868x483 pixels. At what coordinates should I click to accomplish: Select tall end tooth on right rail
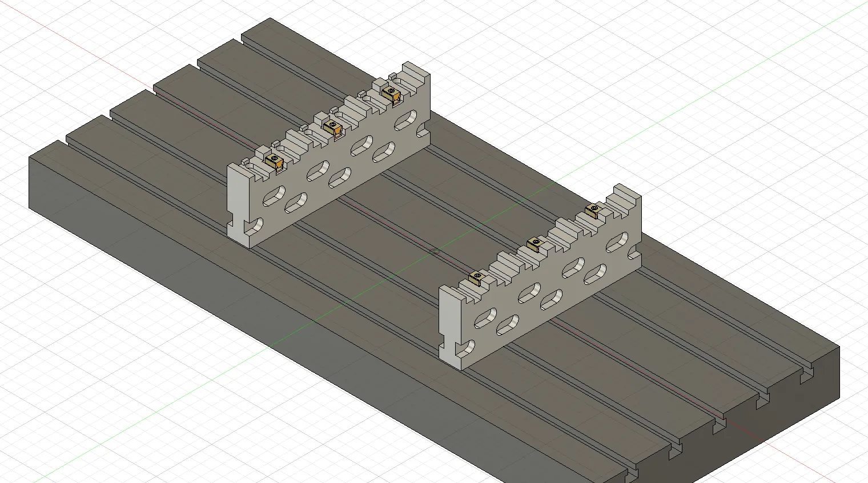coord(626,194)
